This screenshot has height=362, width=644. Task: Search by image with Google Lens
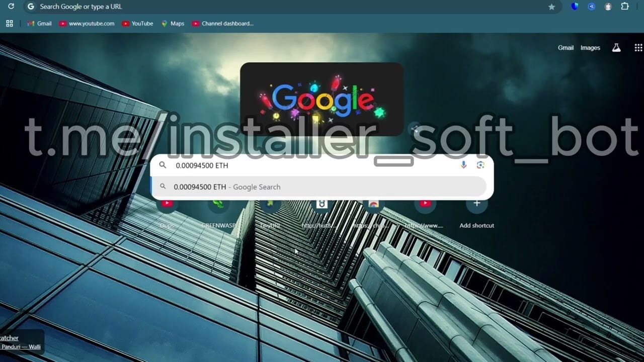tap(480, 165)
